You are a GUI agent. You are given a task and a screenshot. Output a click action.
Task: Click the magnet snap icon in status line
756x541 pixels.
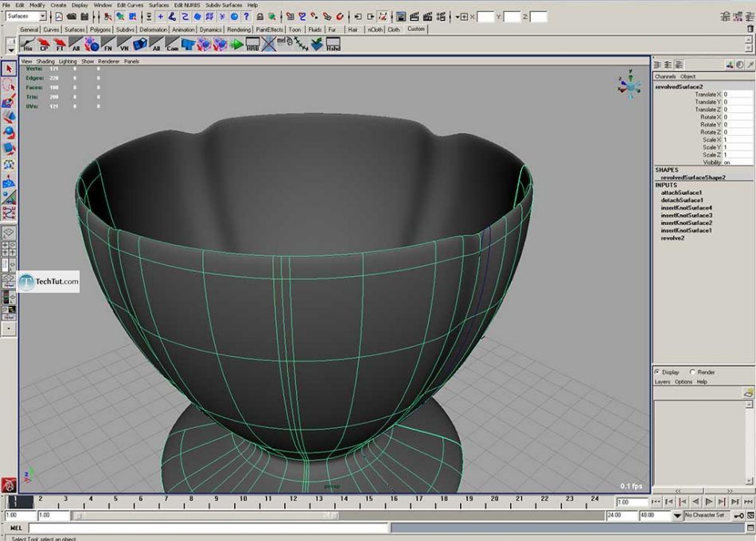[340, 16]
